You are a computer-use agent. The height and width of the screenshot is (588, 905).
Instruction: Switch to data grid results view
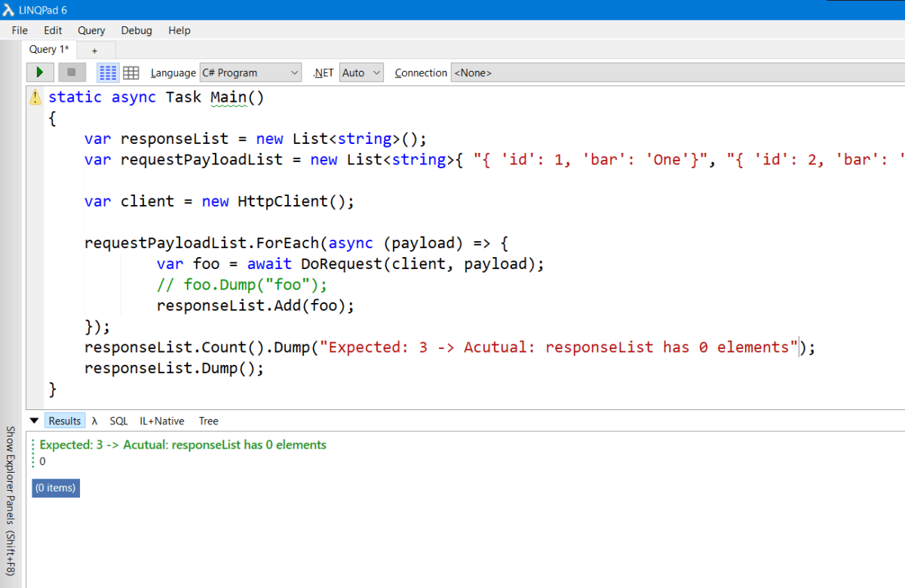[x=131, y=72]
